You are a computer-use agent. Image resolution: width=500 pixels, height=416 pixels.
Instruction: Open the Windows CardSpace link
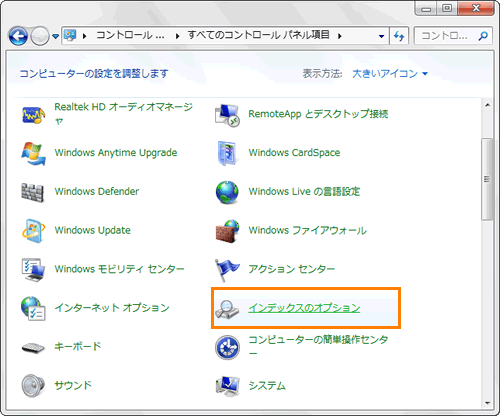coord(294,153)
